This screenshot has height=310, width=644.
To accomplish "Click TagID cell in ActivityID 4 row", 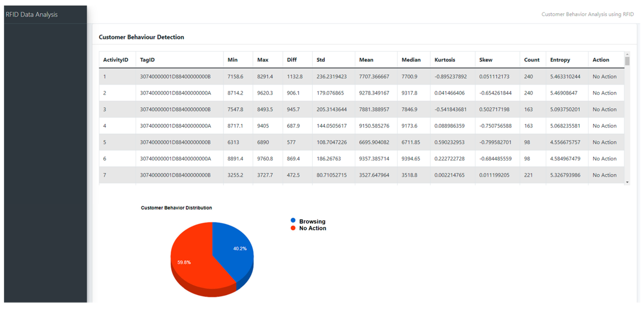I will [x=175, y=126].
